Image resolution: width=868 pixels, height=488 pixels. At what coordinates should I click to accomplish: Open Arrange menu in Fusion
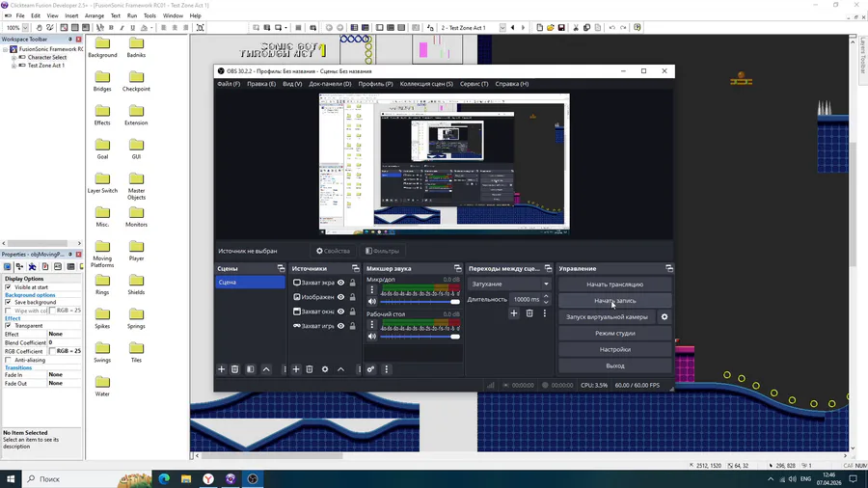click(95, 16)
